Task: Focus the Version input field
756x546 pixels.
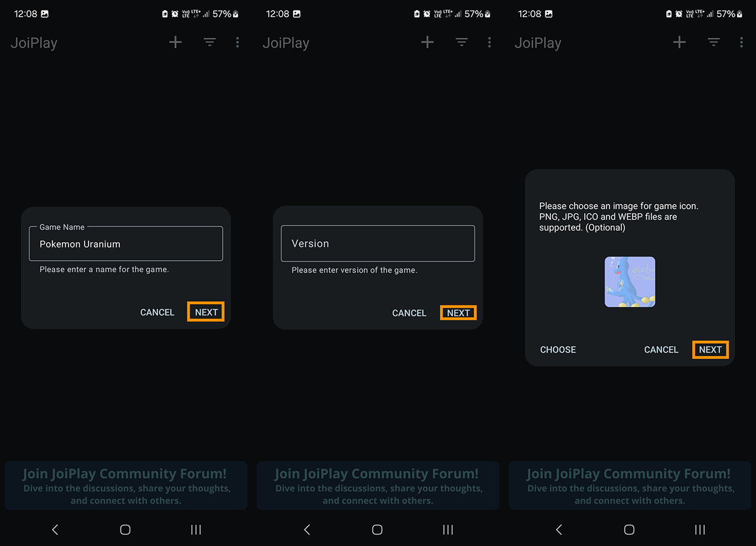Action: 378,243
